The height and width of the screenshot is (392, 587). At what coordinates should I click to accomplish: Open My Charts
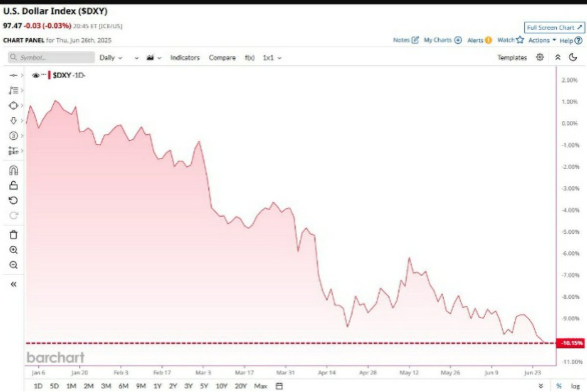443,40
